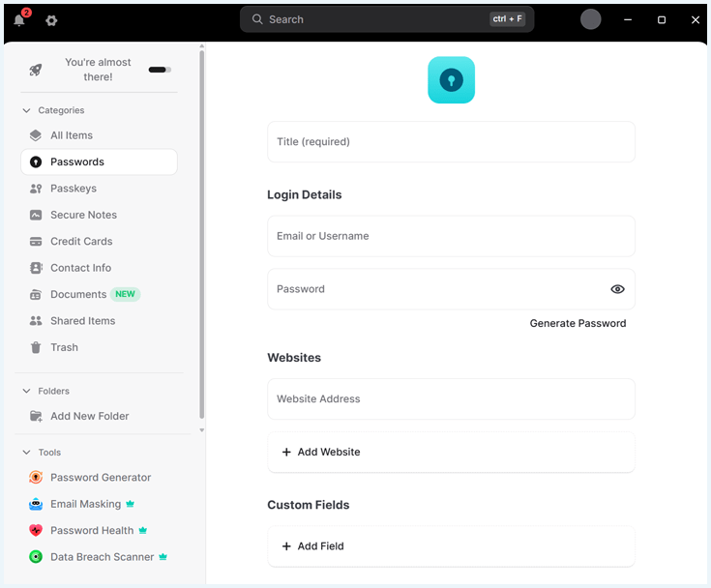Toggle password visibility eye icon
This screenshot has height=588, width=711.
617,289
